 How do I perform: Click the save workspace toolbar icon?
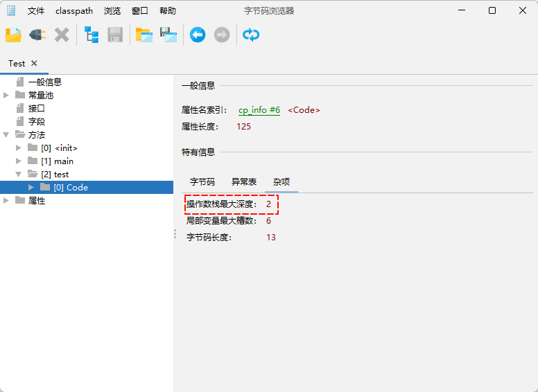[168, 35]
